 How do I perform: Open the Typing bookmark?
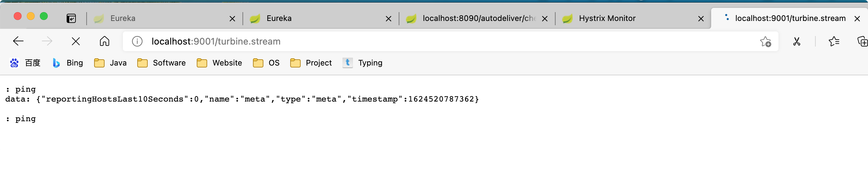pos(362,63)
